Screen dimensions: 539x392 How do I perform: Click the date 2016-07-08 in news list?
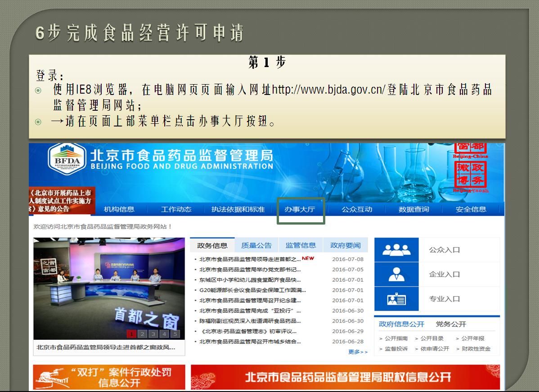click(347, 259)
